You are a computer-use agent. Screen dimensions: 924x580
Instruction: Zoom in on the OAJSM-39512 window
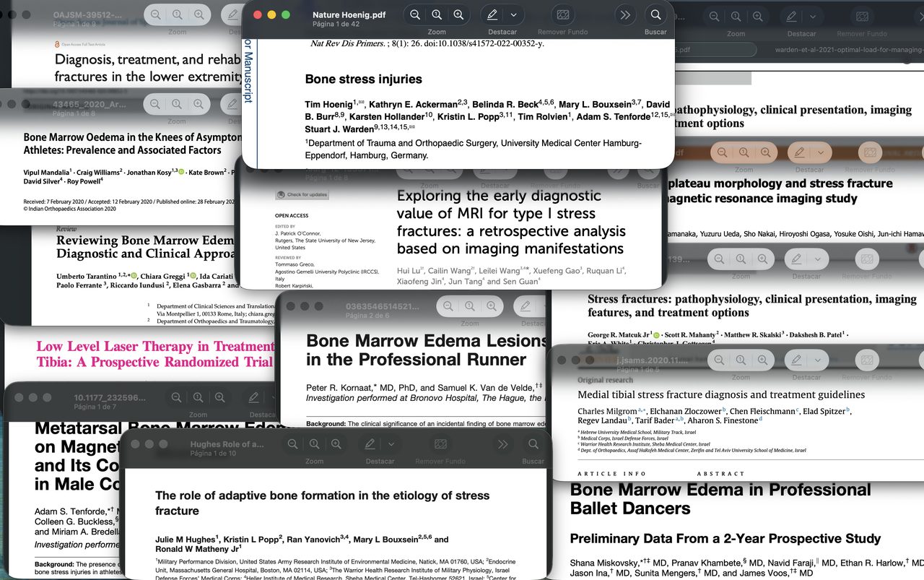pyautogui.click(x=199, y=14)
